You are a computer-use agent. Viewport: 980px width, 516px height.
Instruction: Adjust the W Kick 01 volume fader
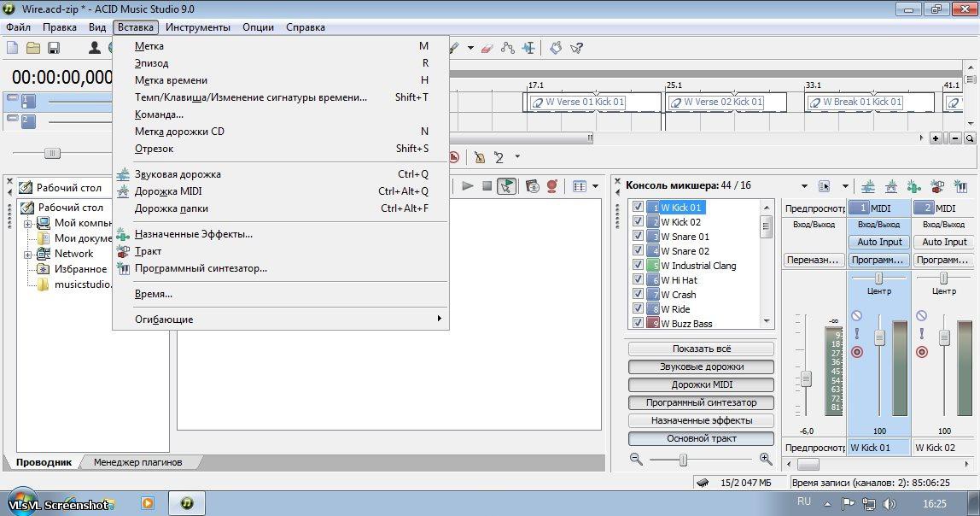click(x=879, y=337)
